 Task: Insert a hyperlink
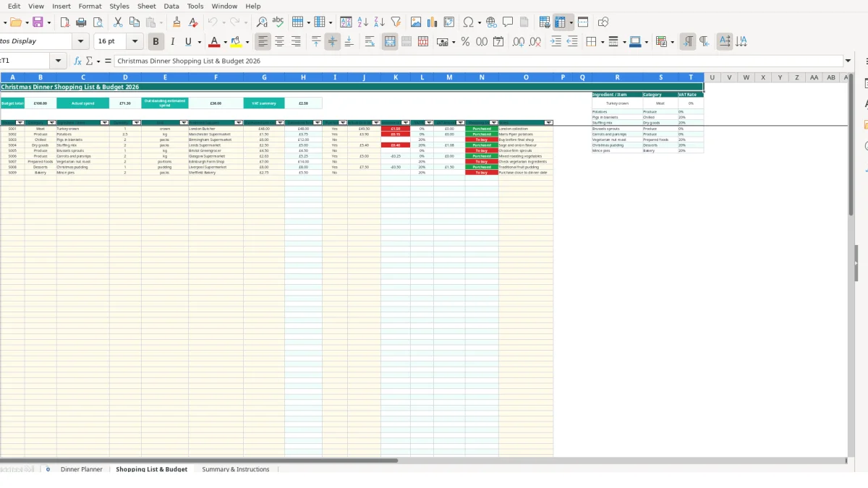coord(491,22)
